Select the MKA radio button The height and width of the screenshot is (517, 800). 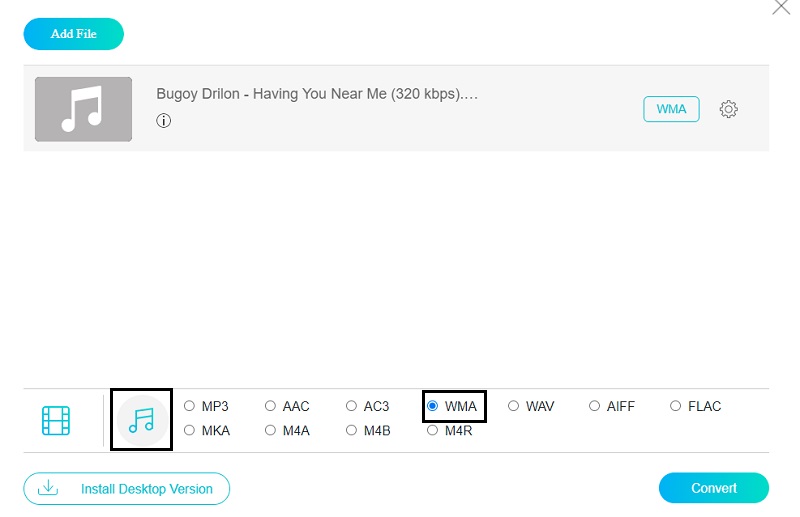190,430
